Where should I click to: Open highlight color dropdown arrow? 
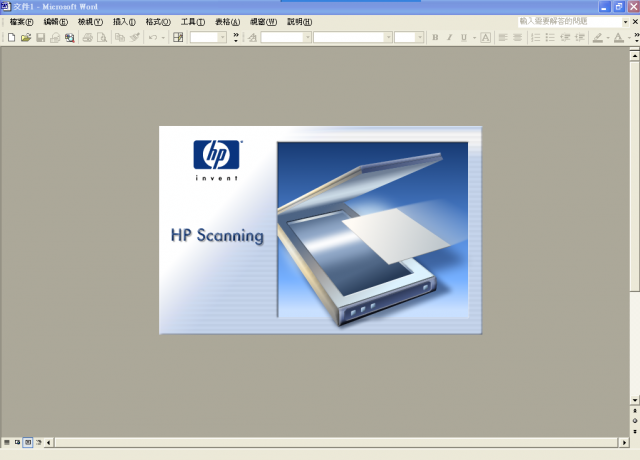coord(608,38)
